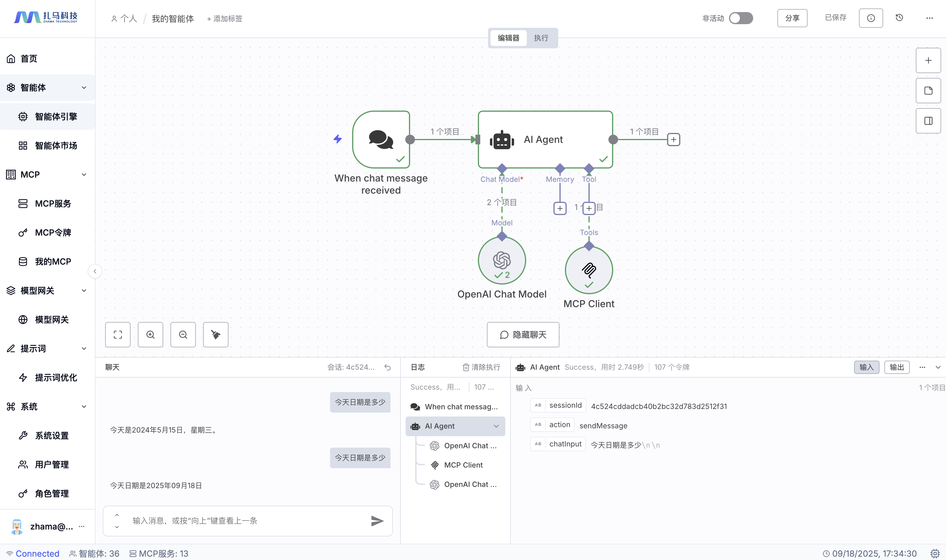Reset the chat session icon
The height and width of the screenshot is (560, 946).
[x=388, y=367]
